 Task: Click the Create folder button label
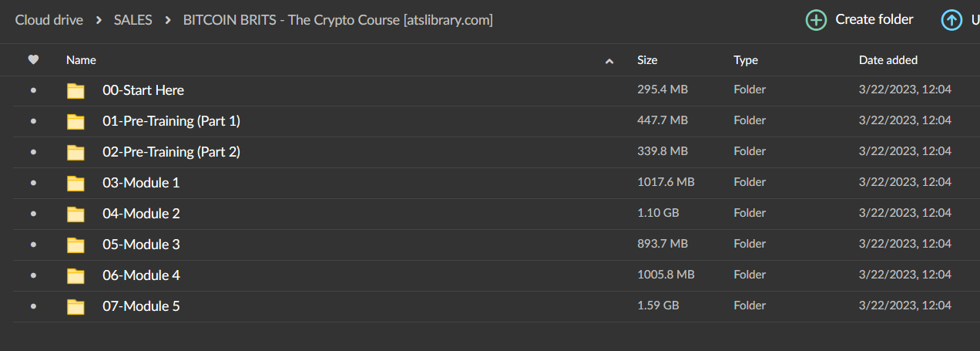(874, 20)
